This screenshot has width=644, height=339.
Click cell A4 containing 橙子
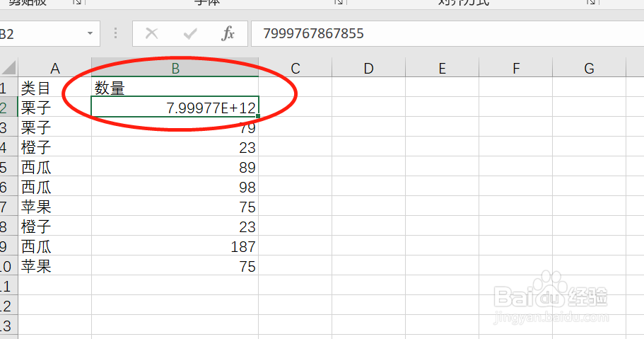point(54,146)
